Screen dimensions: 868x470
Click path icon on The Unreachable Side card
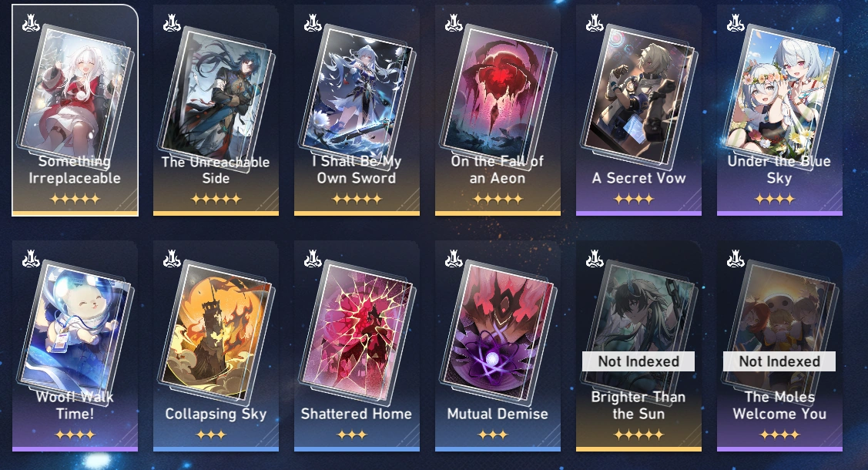173,23
